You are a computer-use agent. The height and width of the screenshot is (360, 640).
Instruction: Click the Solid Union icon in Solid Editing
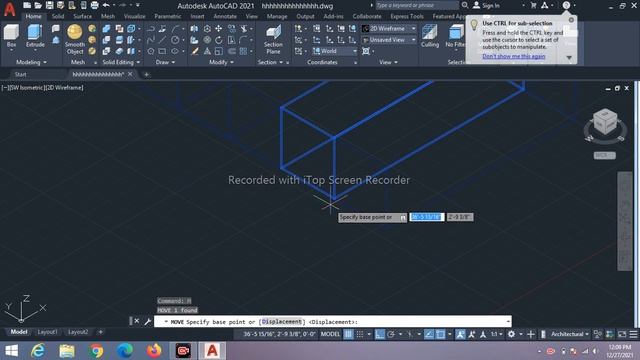106,29
